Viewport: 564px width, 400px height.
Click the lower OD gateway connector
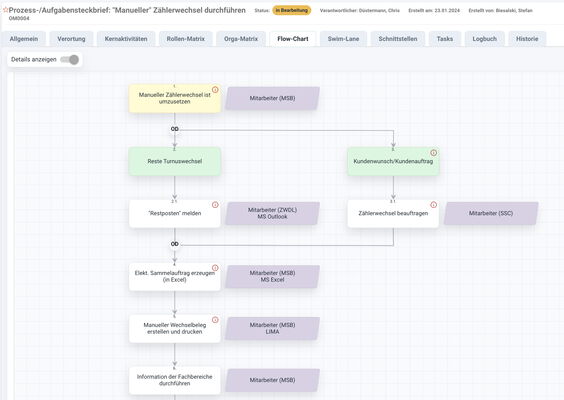pyautogui.click(x=174, y=244)
